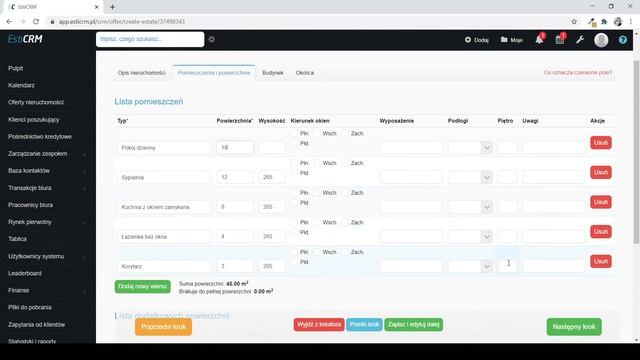Screen dimensions: 640x360
Task: Click Poprzedni krok button
Action: click(x=163, y=327)
